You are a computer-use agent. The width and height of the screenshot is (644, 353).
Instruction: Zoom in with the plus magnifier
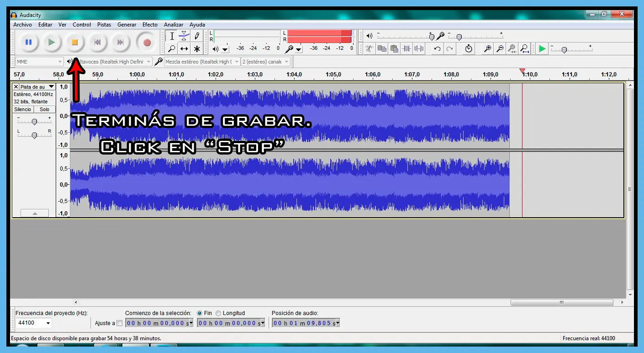click(488, 48)
